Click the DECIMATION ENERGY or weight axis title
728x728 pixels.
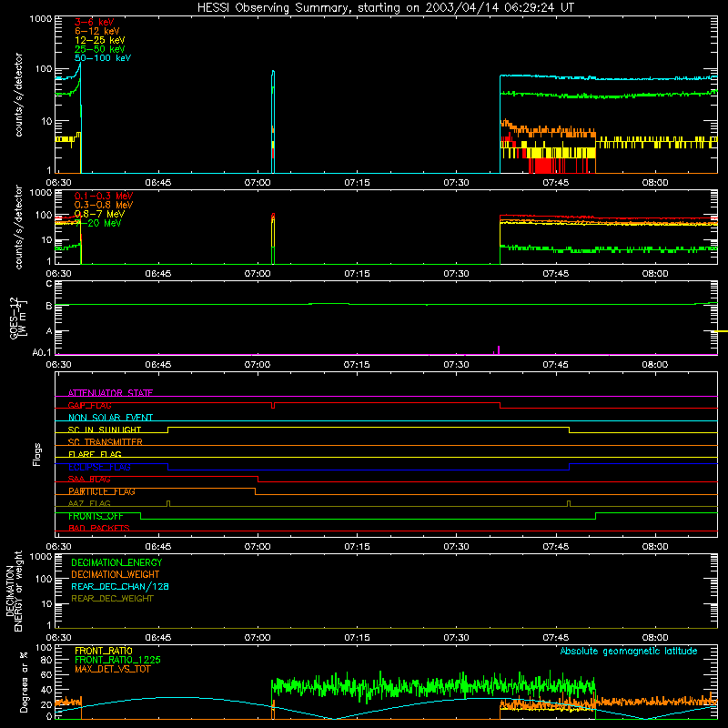tap(14, 591)
